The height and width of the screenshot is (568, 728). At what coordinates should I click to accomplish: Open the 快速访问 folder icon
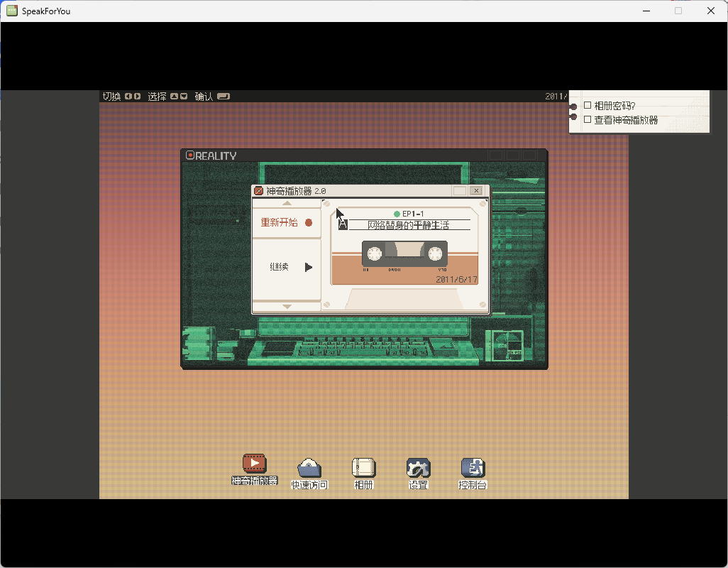pos(309,468)
